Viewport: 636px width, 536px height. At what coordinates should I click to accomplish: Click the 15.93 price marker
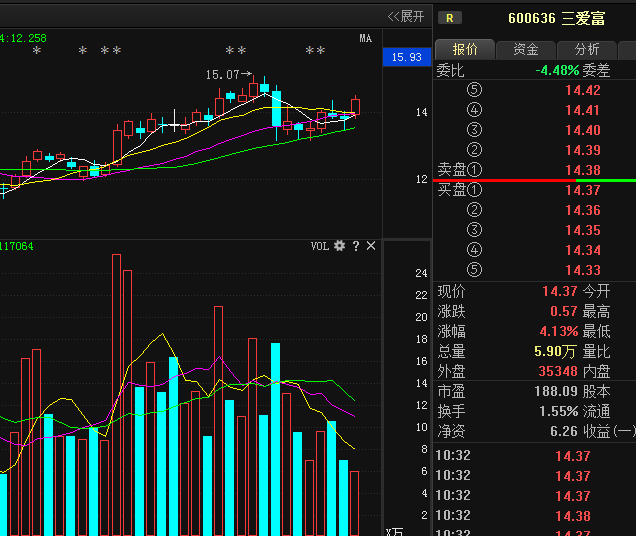click(x=407, y=57)
